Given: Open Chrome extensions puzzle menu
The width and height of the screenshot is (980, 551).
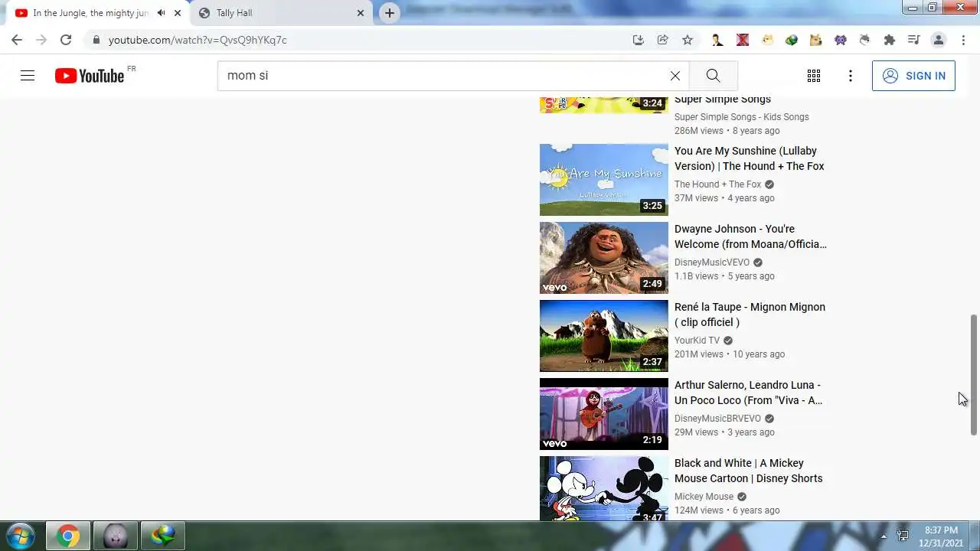Looking at the screenshot, I should [x=890, y=40].
